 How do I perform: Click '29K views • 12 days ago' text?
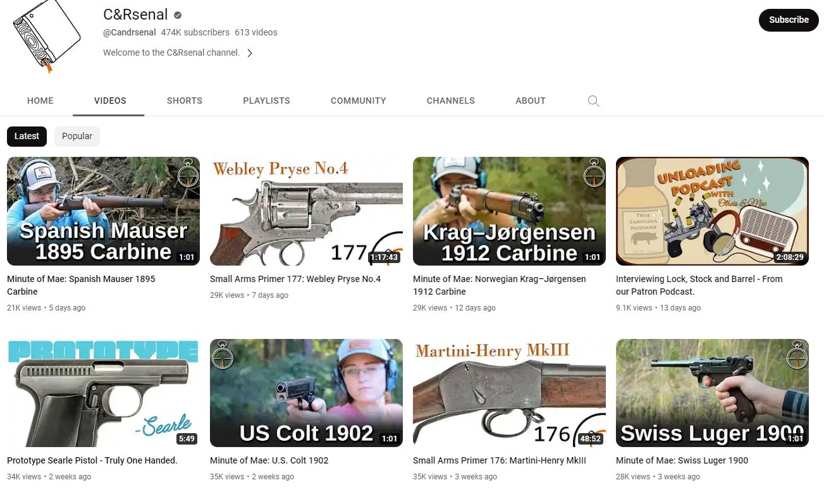[x=454, y=308]
